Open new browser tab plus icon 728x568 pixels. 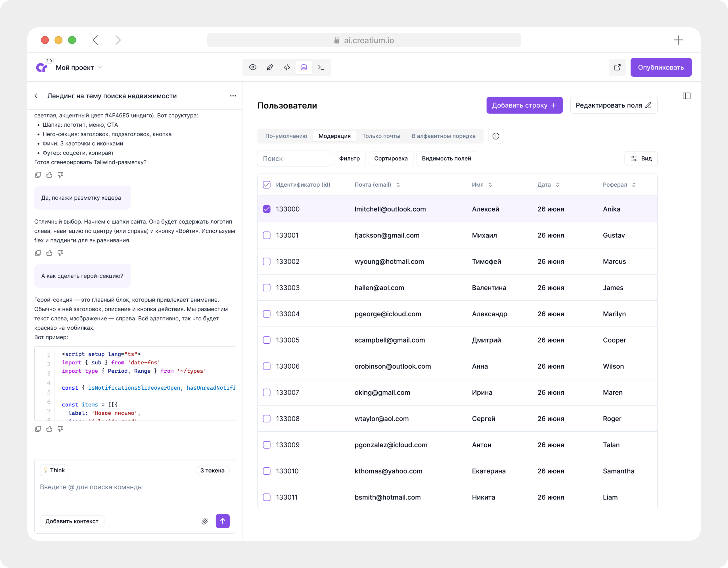click(x=678, y=40)
